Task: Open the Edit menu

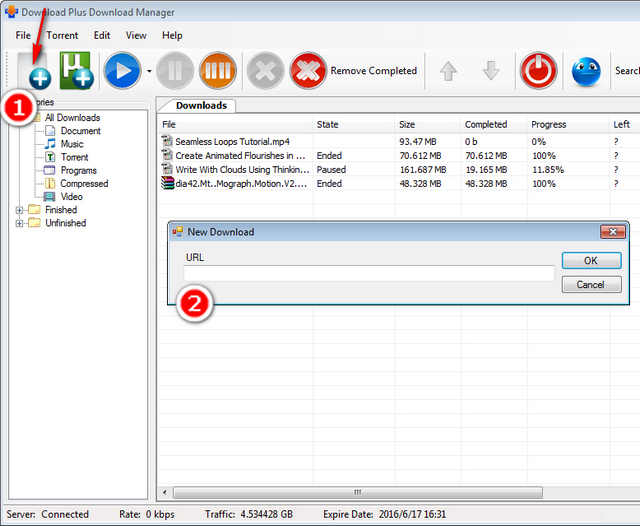Action: tap(102, 36)
